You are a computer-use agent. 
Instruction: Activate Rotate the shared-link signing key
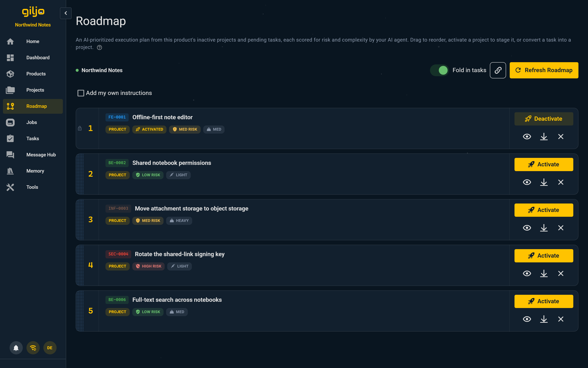(544, 256)
